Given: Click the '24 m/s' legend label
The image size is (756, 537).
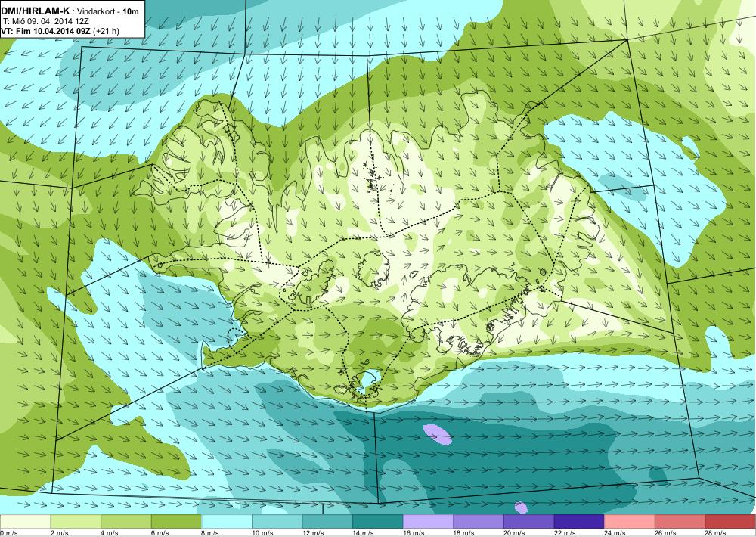Looking at the screenshot, I should (615, 533).
